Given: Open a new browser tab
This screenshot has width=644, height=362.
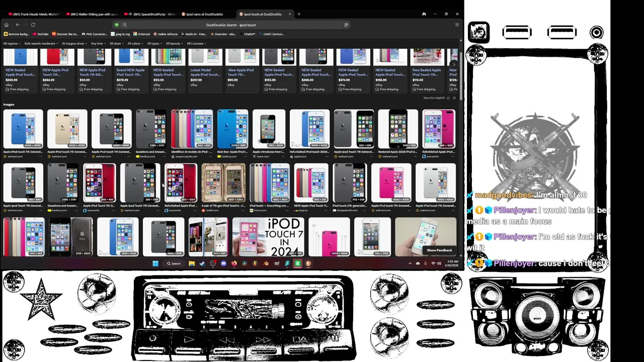Looking at the screenshot, I should point(299,14).
